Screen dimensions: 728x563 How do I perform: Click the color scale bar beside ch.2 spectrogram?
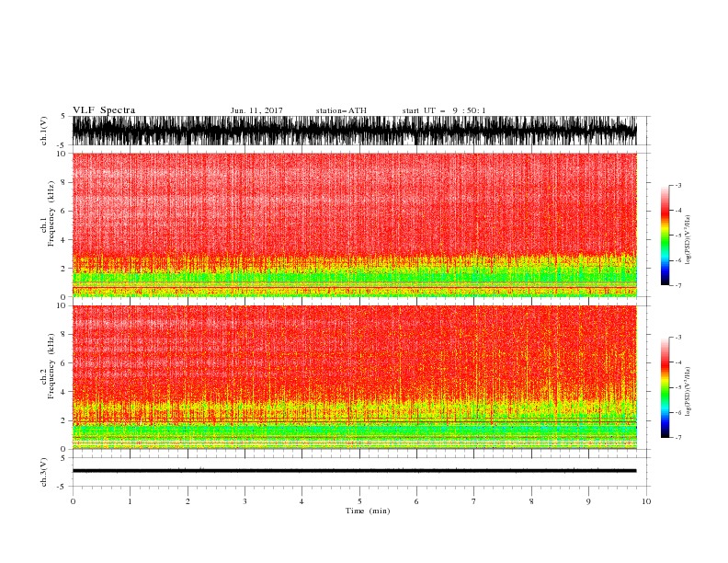tap(665, 387)
